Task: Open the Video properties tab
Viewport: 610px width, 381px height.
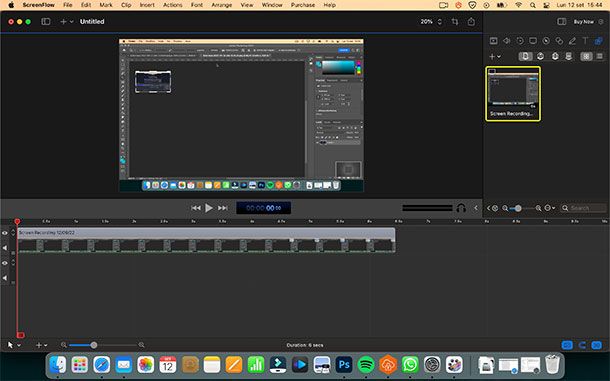Action: point(493,40)
